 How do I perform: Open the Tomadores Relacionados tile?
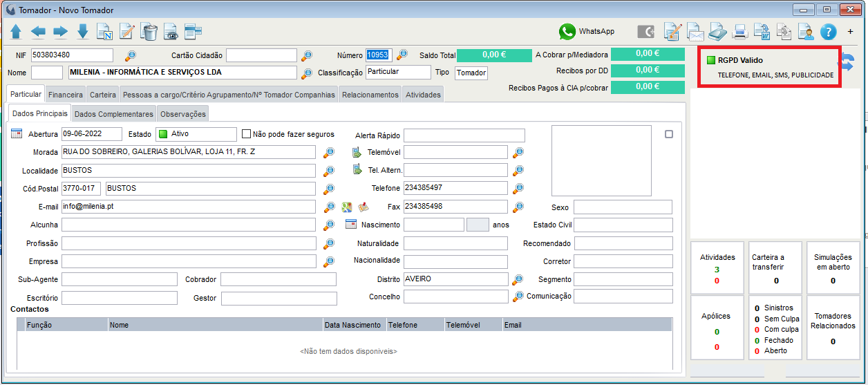pyautogui.click(x=833, y=328)
